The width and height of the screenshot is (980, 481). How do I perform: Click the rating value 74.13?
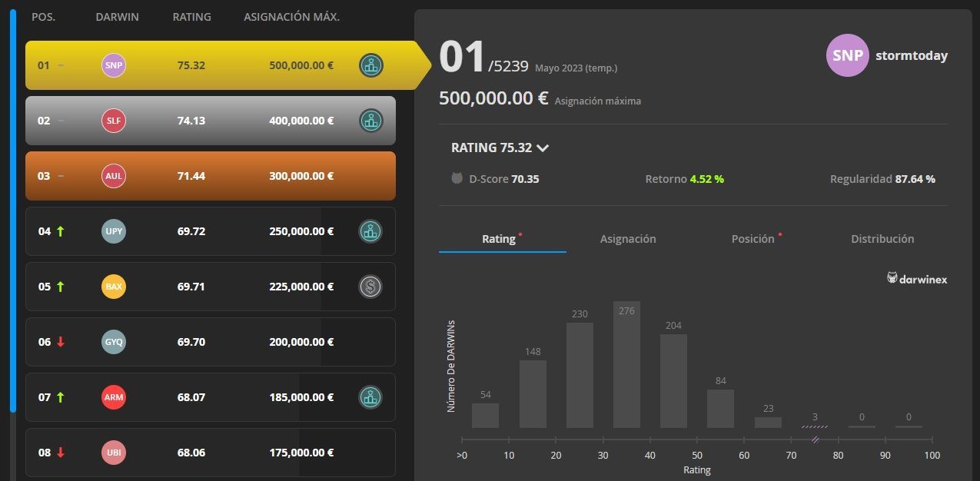[191, 121]
